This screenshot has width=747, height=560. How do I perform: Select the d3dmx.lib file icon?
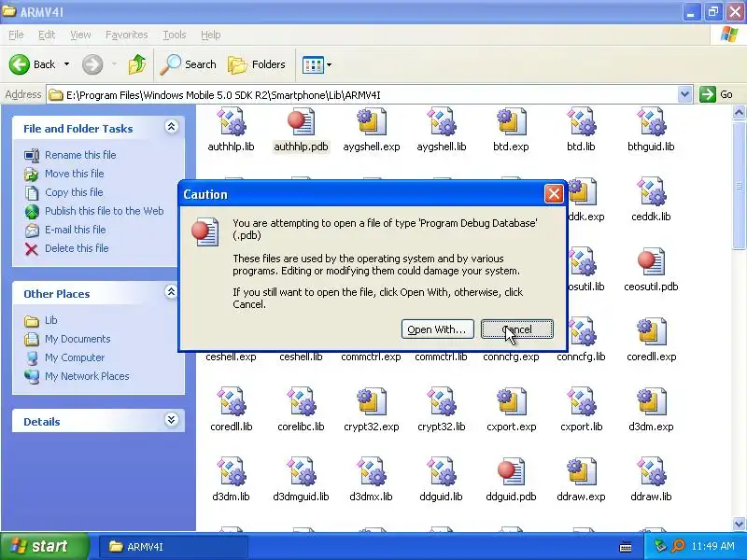371,472
